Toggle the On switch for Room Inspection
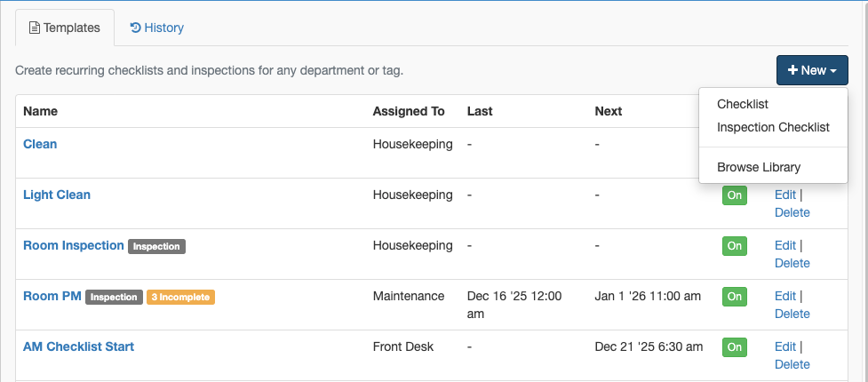This screenshot has width=868, height=382. point(735,246)
